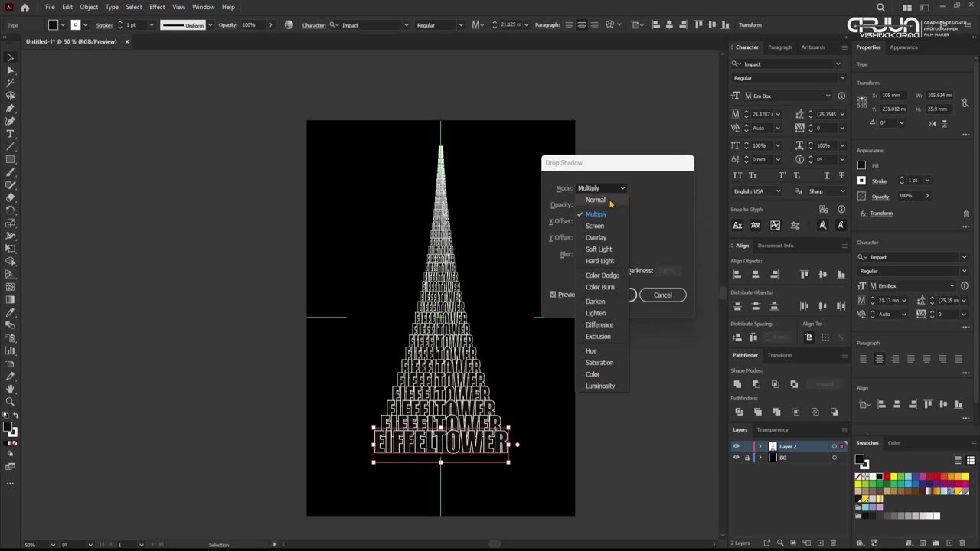The image size is (980, 551).
Task: Select the Pen tool
Action: [x=10, y=109]
